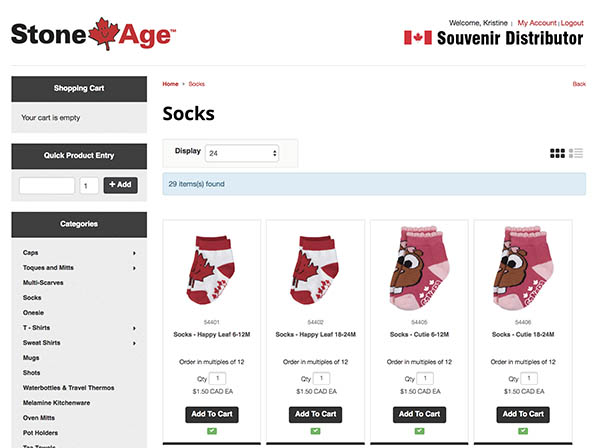Click the Canadian flag Souvenir Distributor logo

[494, 38]
